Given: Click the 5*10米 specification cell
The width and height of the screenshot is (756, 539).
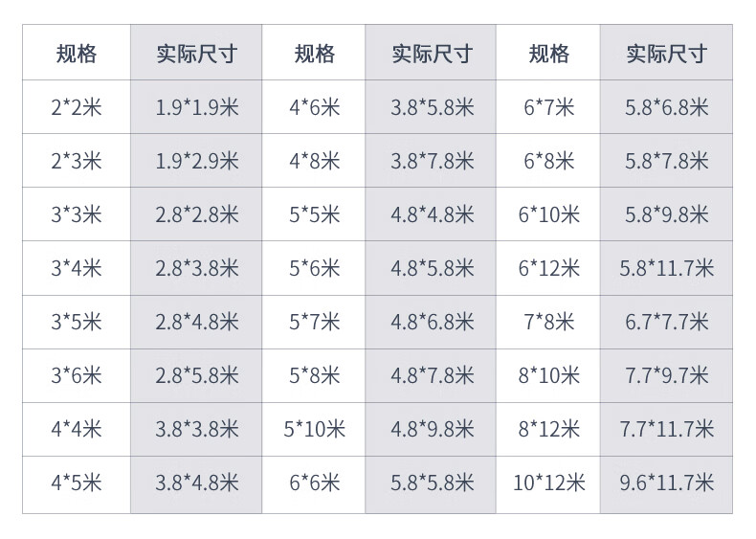Looking at the screenshot, I should [x=315, y=429].
